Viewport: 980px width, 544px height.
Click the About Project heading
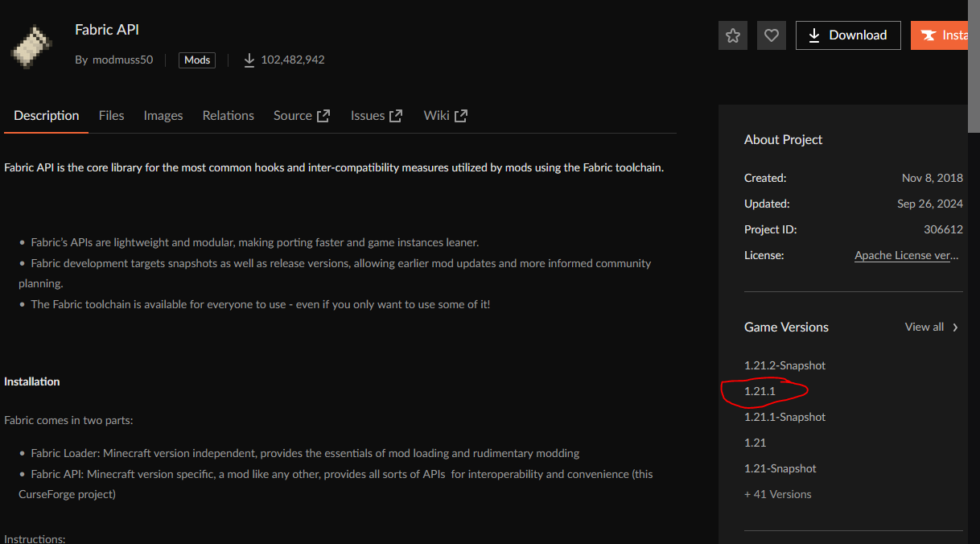tap(783, 140)
